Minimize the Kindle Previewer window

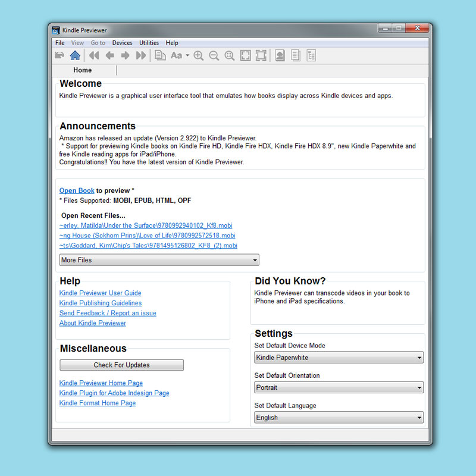coord(385,28)
